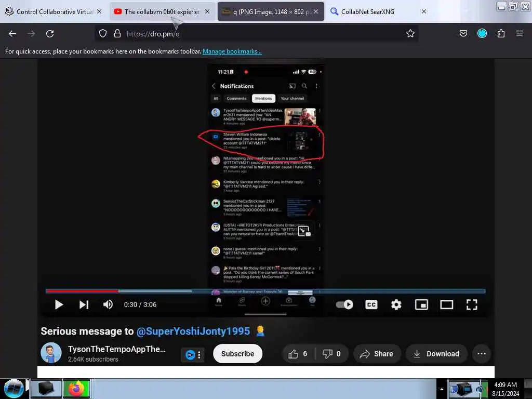This screenshot has width=532, height=399.
Task: Click the TysonTheTempoAppThe... channel name
Action: [x=117, y=349]
